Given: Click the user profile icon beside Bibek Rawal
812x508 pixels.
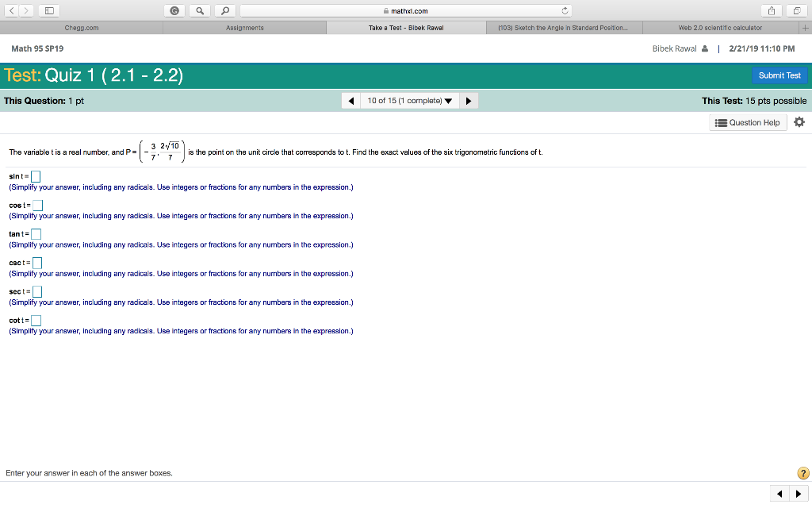Looking at the screenshot, I should [x=705, y=48].
